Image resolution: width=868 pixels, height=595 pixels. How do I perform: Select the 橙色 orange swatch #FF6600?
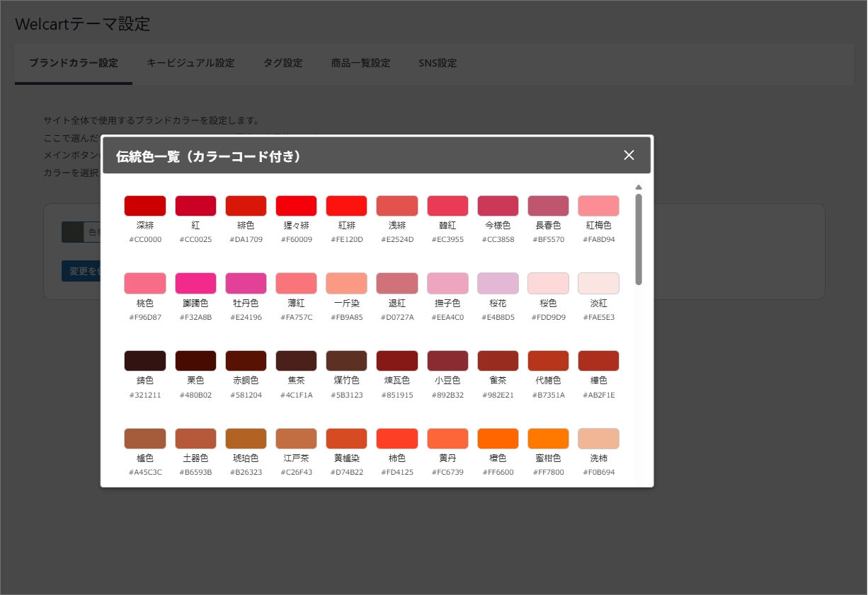click(x=498, y=438)
